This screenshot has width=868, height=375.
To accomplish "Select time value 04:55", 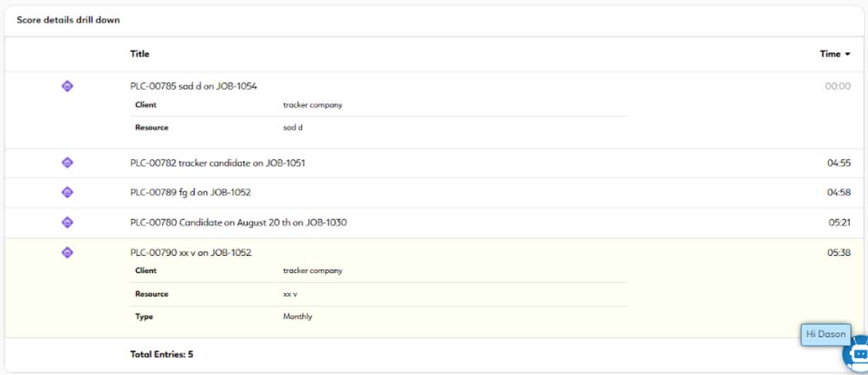I will point(839,163).
